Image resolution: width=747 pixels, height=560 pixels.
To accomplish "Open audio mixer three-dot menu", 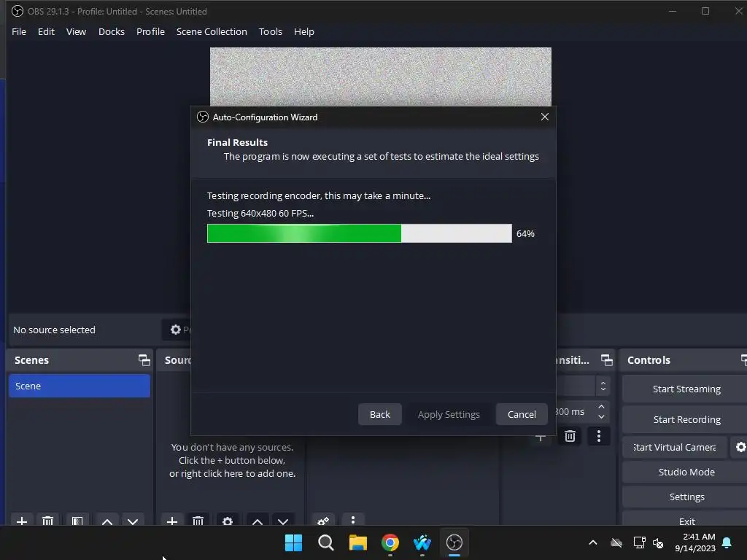I will click(353, 520).
